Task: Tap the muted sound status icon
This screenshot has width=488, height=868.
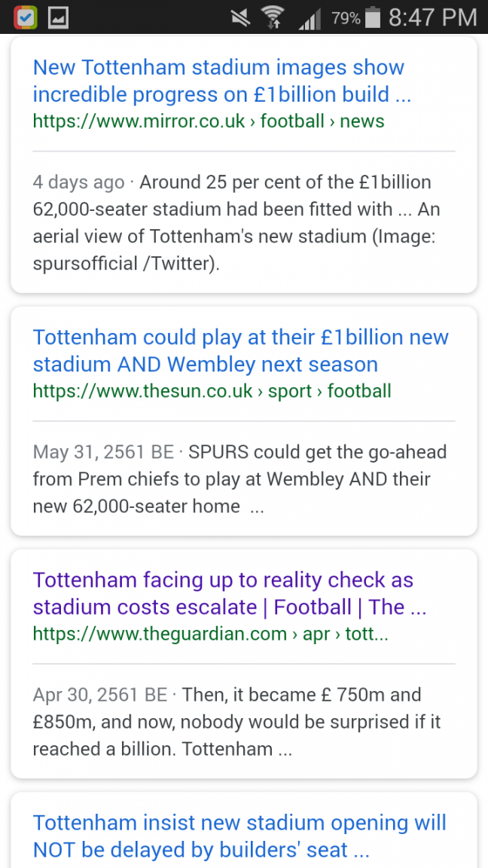Action: coord(241,18)
